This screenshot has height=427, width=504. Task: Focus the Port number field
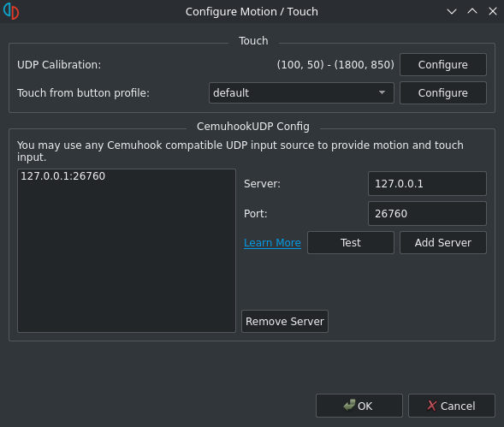tap(427, 214)
